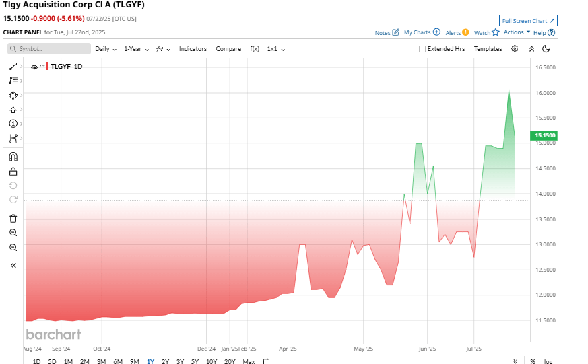Select the 1M time range
Image resolution: width=588 pixels, height=364 pixels.
[68, 361]
